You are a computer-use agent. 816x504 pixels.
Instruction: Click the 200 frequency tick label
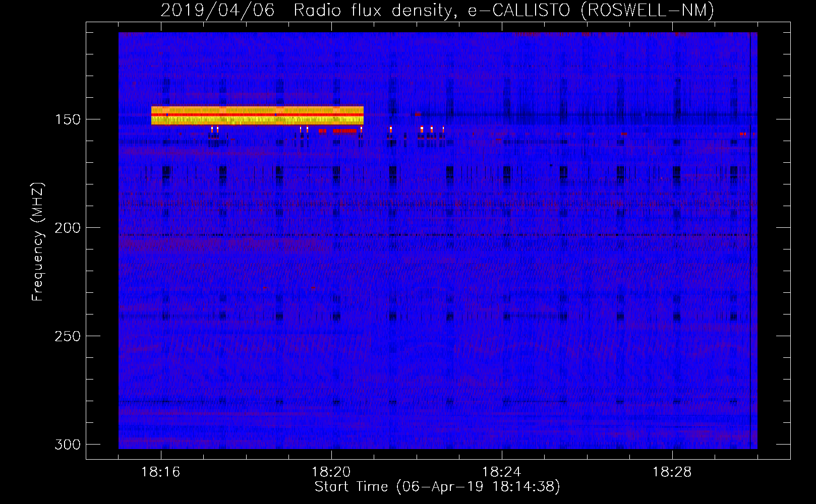68,228
